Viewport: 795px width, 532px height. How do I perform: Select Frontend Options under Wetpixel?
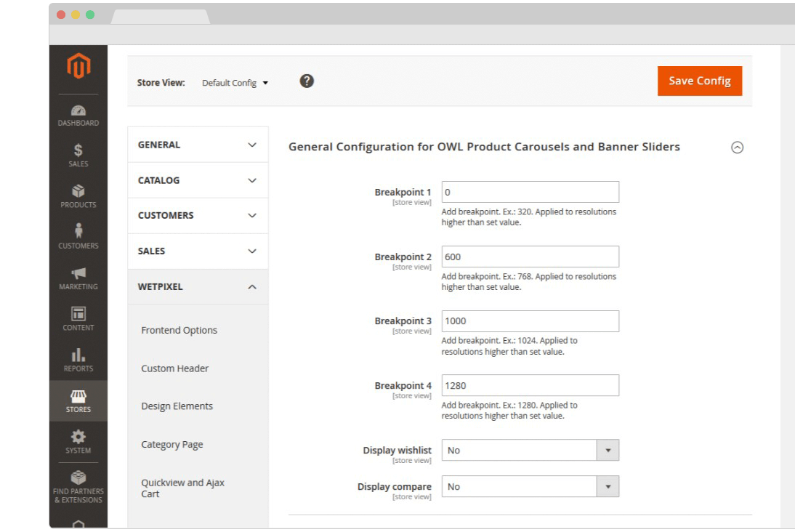(x=179, y=330)
